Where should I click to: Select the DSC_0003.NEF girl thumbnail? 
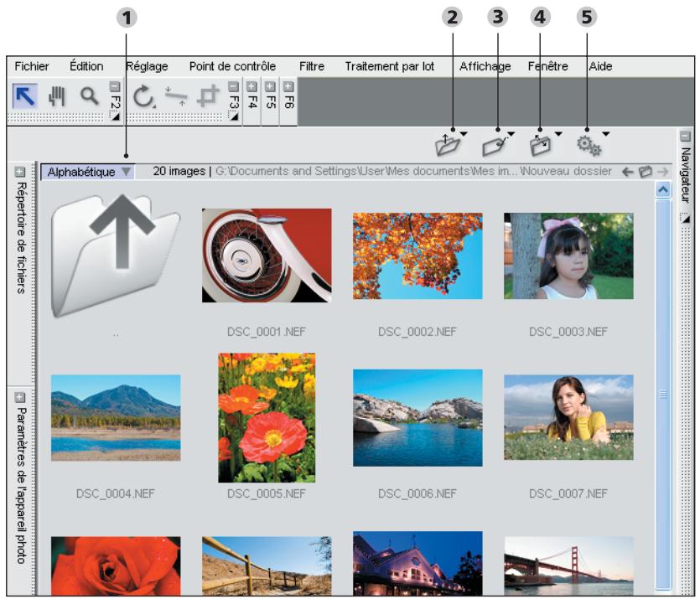(x=568, y=256)
